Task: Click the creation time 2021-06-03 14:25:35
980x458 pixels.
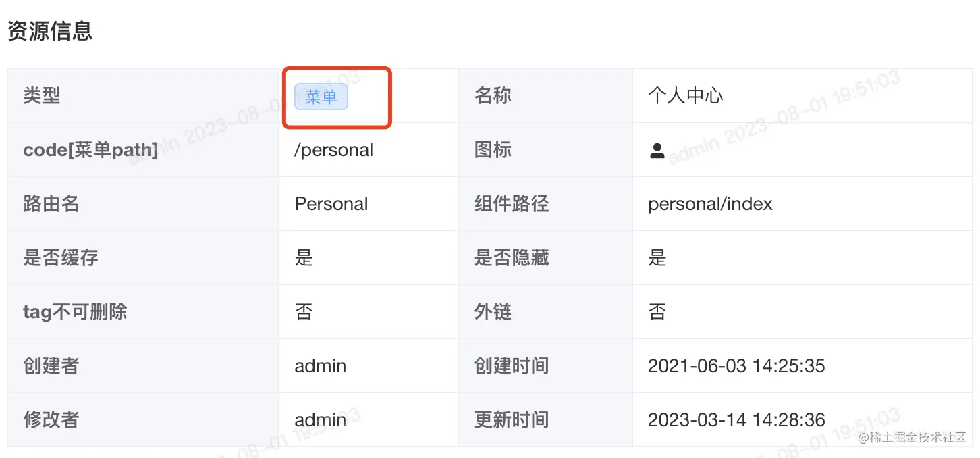Action: [x=736, y=366]
